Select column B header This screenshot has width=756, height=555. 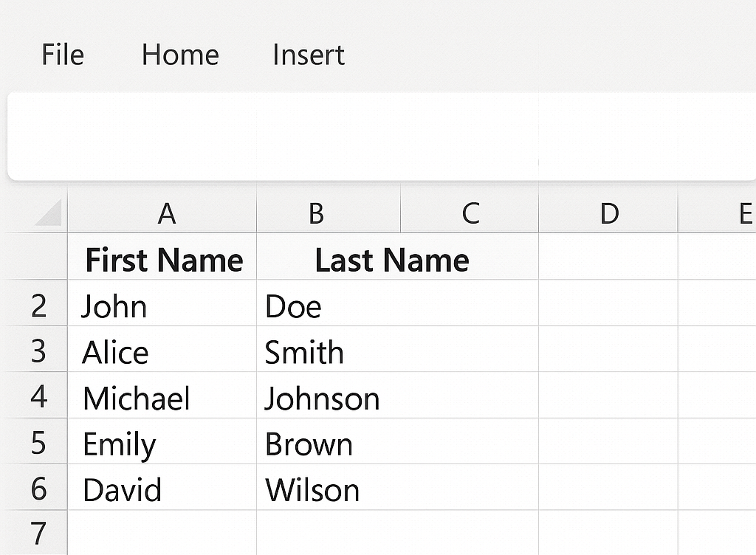coord(316,213)
